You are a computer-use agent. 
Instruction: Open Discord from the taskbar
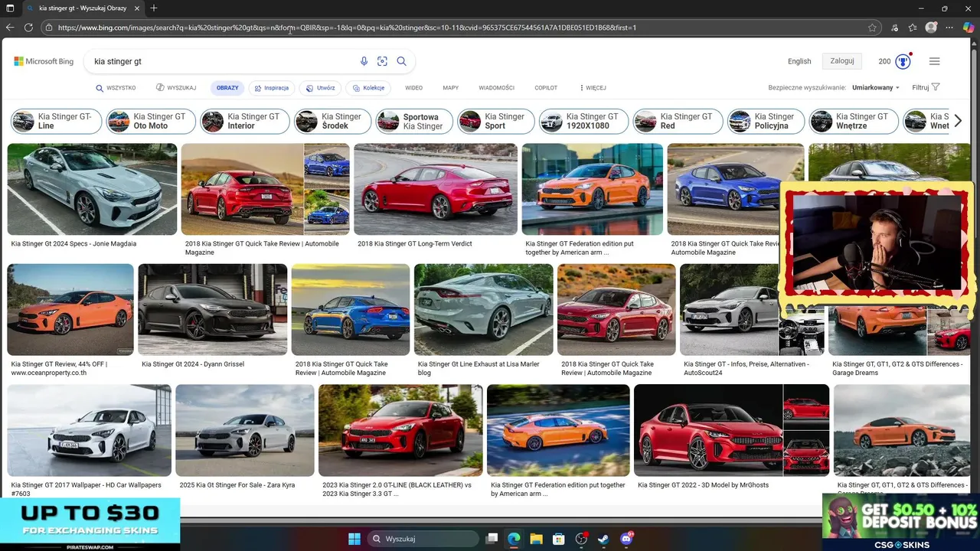click(626, 539)
